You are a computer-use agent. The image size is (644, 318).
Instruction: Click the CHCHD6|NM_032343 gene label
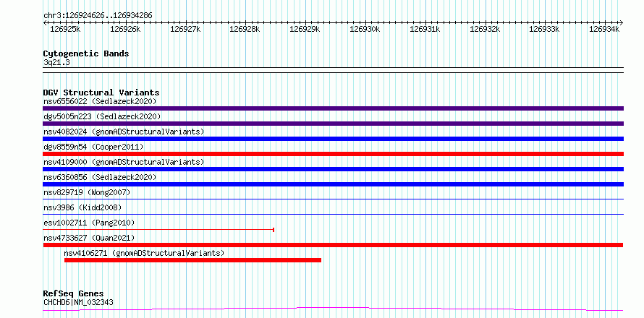[x=78, y=303]
